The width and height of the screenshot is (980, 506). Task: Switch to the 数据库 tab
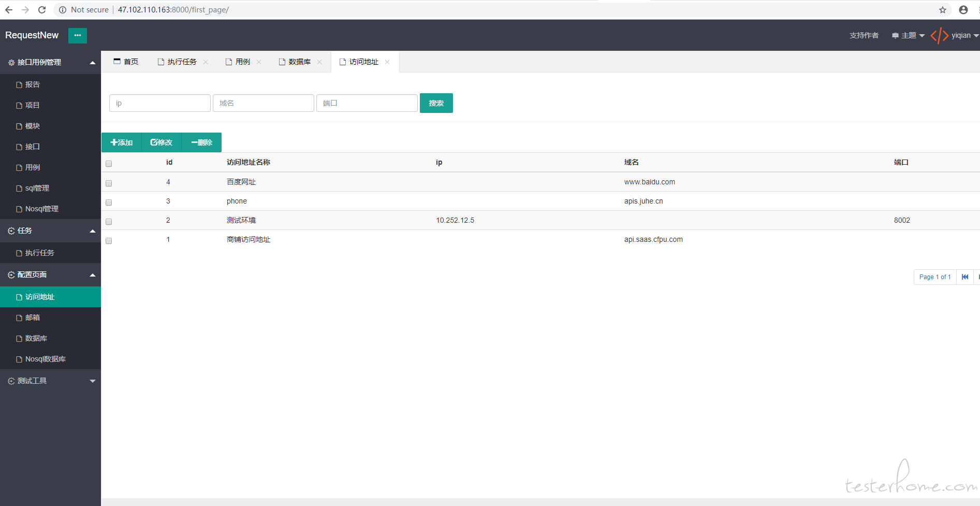coord(300,62)
